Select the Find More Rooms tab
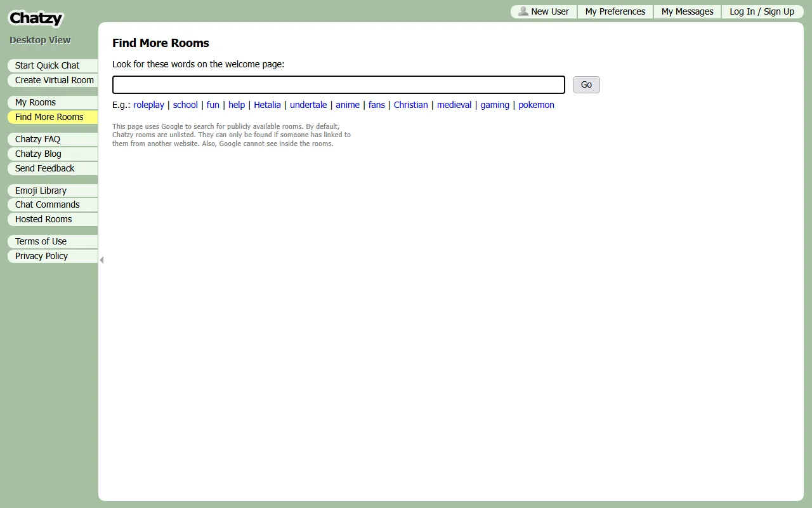This screenshot has width=812, height=508. 48,117
